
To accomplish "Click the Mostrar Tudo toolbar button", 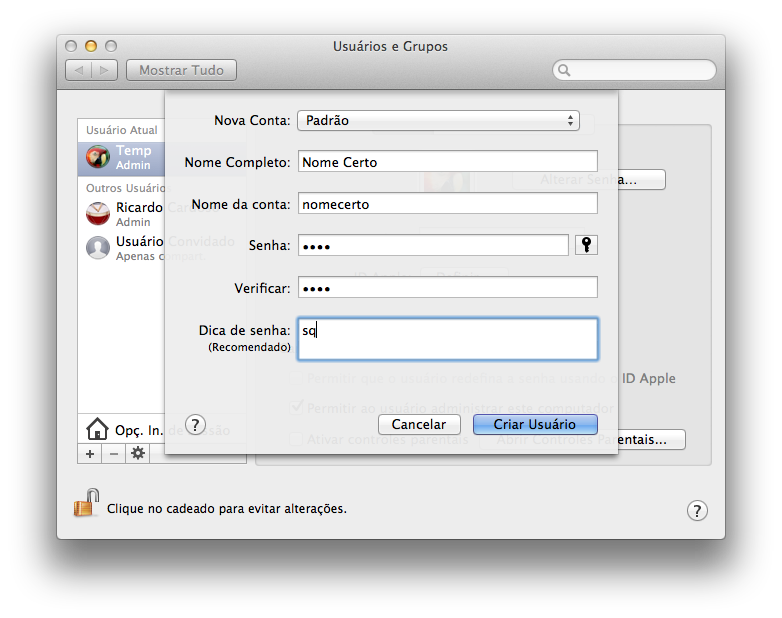I will [181, 70].
